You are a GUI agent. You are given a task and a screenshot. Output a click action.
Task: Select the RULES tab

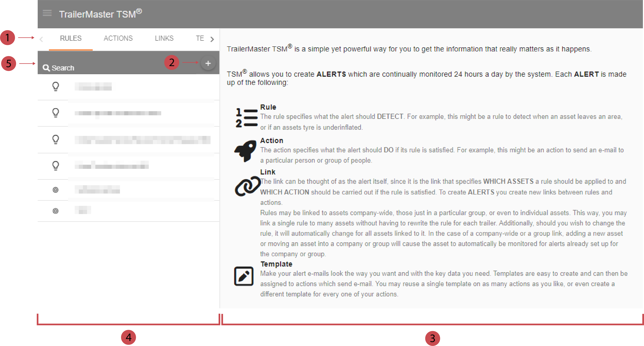[71, 38]
